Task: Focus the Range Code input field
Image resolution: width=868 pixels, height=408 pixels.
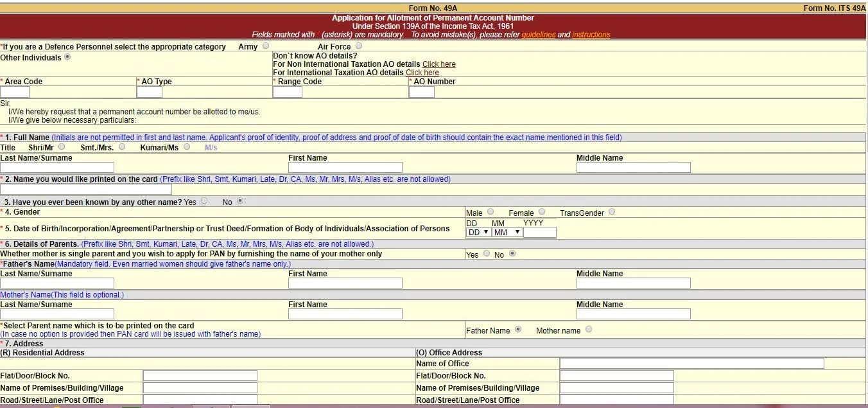Action: click(x=287, y=92)
